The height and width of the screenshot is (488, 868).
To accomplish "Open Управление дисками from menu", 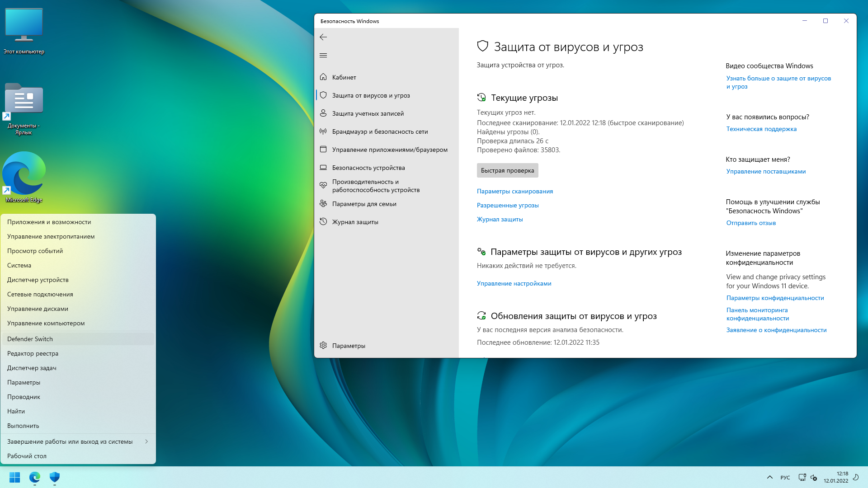I will pos(78,309).
